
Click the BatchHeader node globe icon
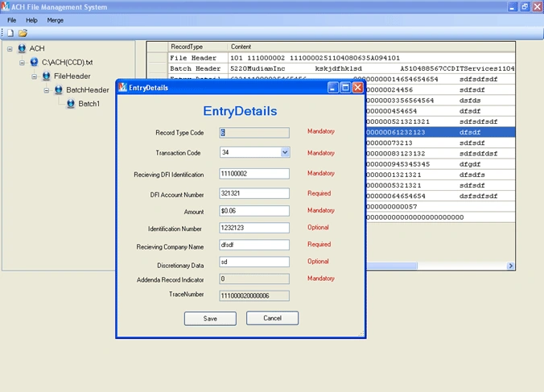[x=59, y=90]
